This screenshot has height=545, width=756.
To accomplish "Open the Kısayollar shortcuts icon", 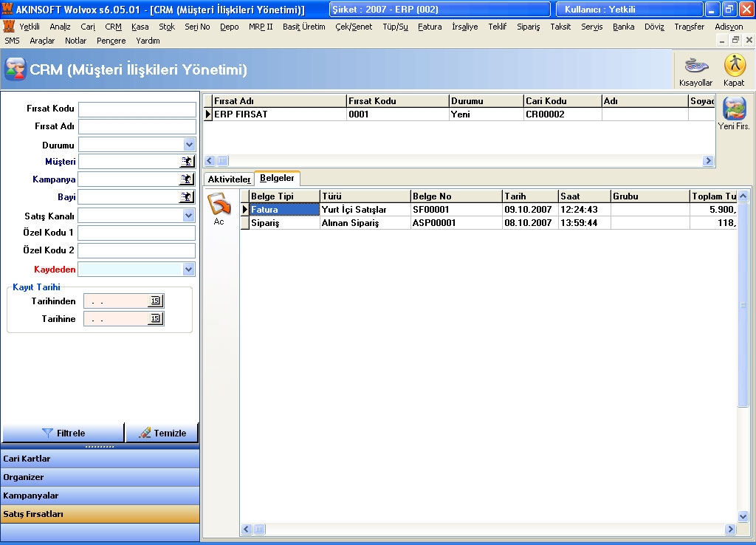I will tap(695, 70).
